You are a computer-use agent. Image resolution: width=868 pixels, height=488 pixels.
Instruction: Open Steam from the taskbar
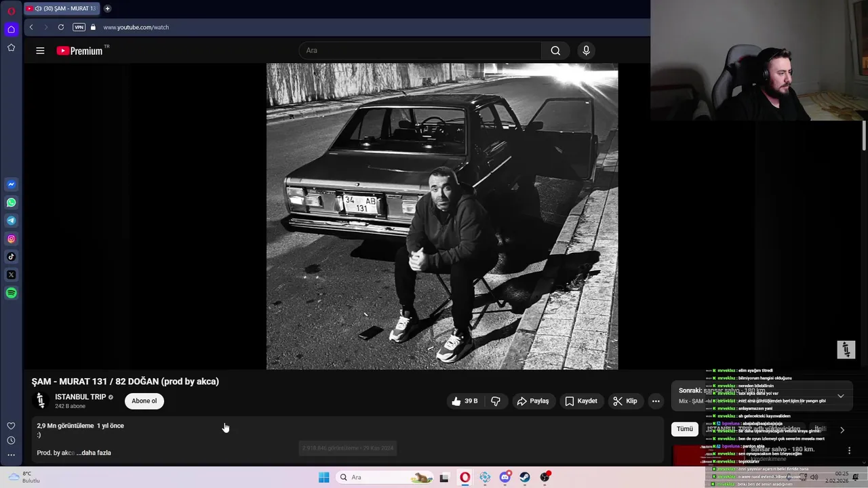(x=525, y=478)
